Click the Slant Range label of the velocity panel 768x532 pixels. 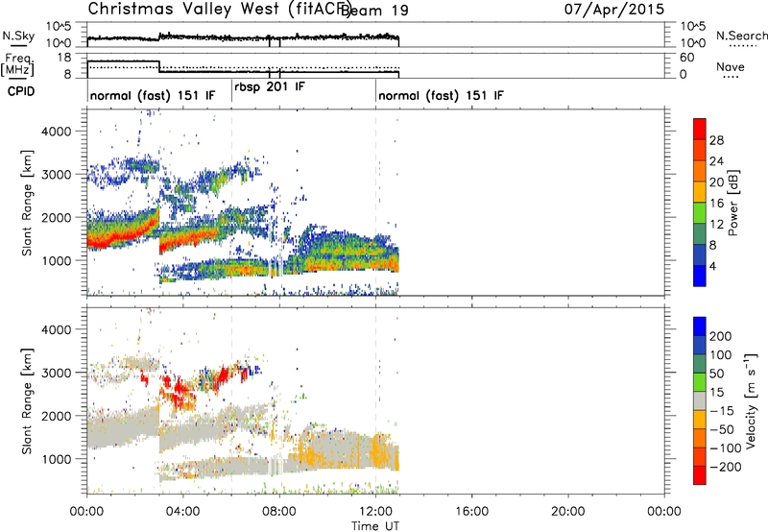click(x=27, y=401)
